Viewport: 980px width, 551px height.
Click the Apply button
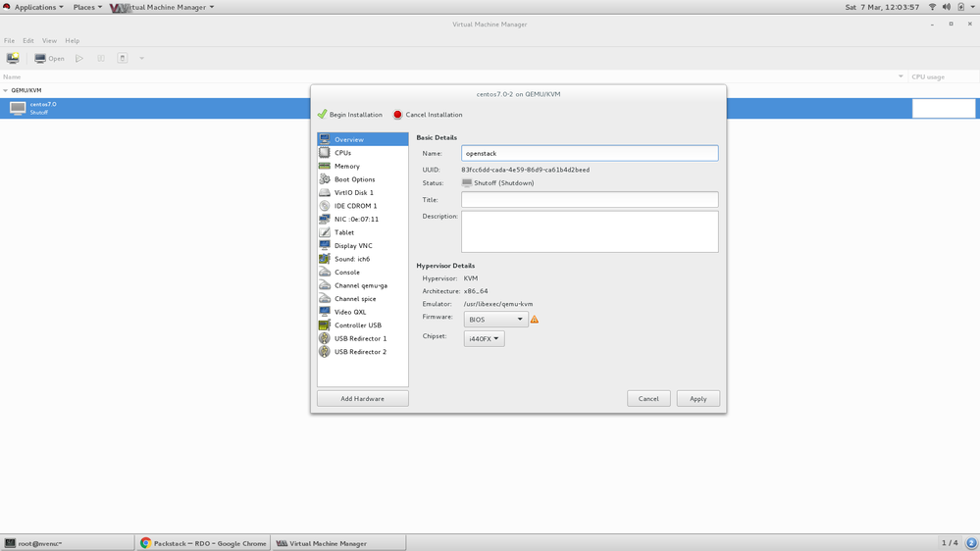pyautogui.click(x=697, y=399)
